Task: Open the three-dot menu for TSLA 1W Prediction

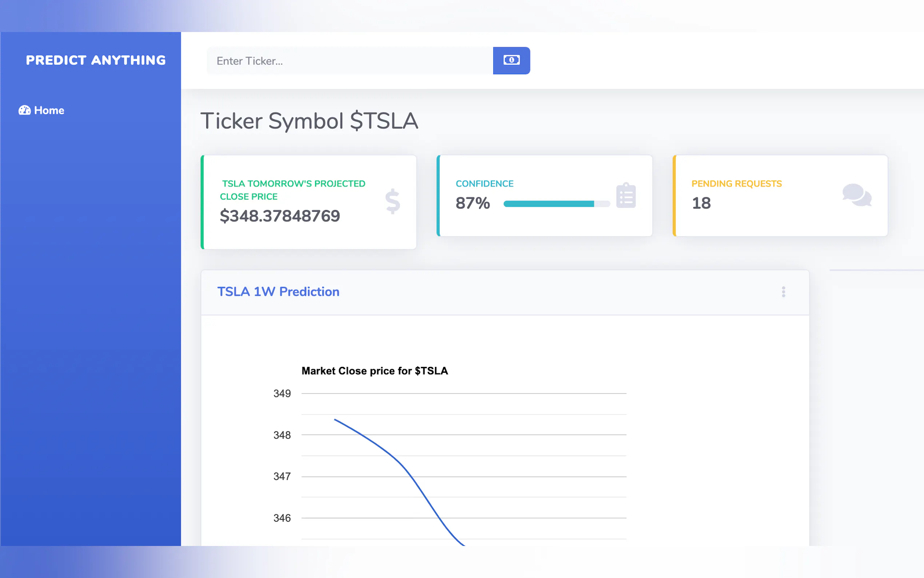Action: coord(783,292)
